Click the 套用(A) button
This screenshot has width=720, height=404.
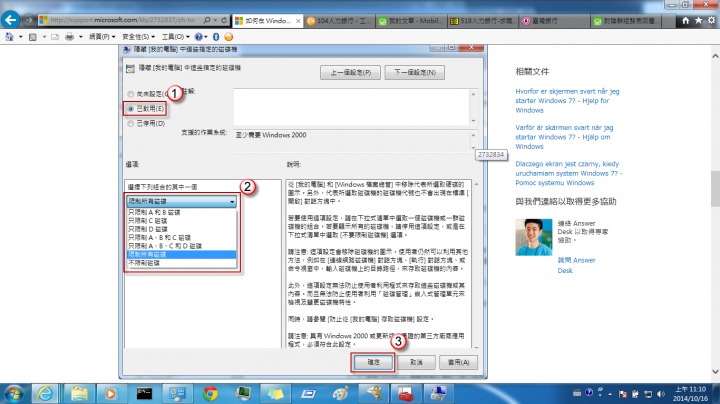pos(458,362)
